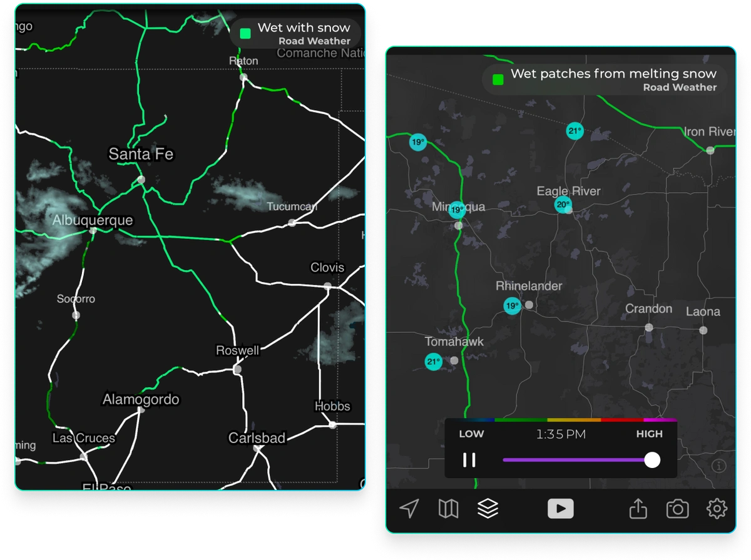Open the map layers stack icon

[x=488, y=508]
